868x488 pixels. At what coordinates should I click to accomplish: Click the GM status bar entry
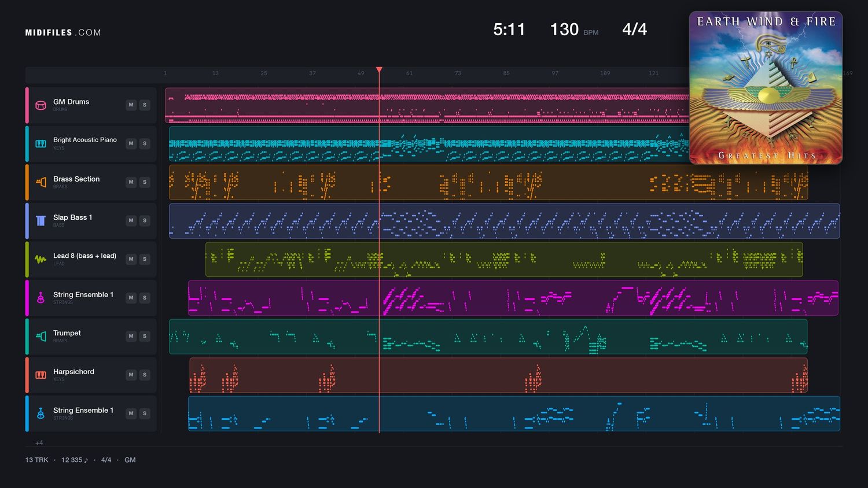click(130, 460)
